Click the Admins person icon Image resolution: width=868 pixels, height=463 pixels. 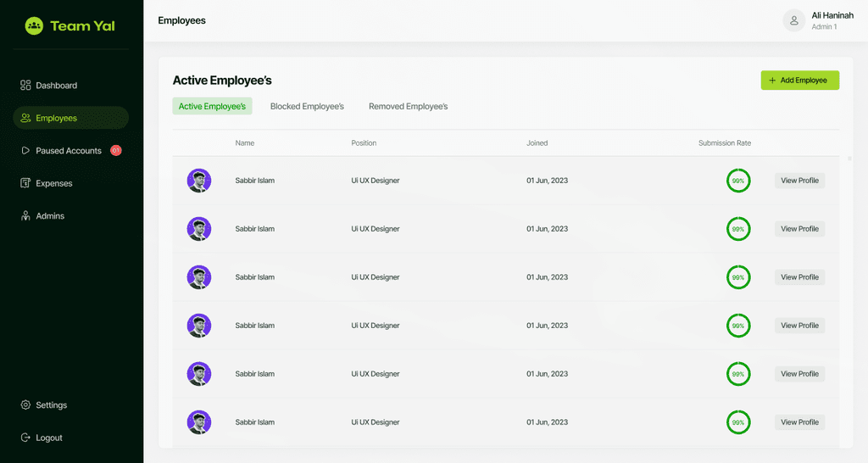(x=25, y=216)
